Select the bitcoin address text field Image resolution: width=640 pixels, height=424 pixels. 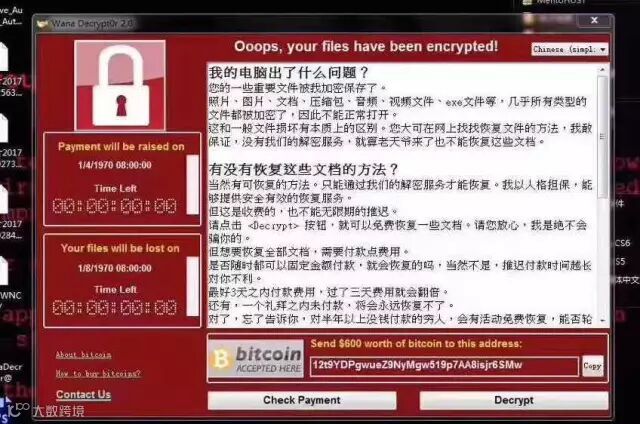tap(444, 366)
